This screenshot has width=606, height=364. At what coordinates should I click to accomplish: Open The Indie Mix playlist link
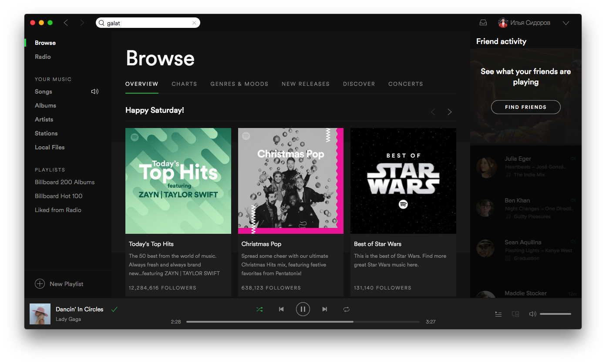click(529, 175)
